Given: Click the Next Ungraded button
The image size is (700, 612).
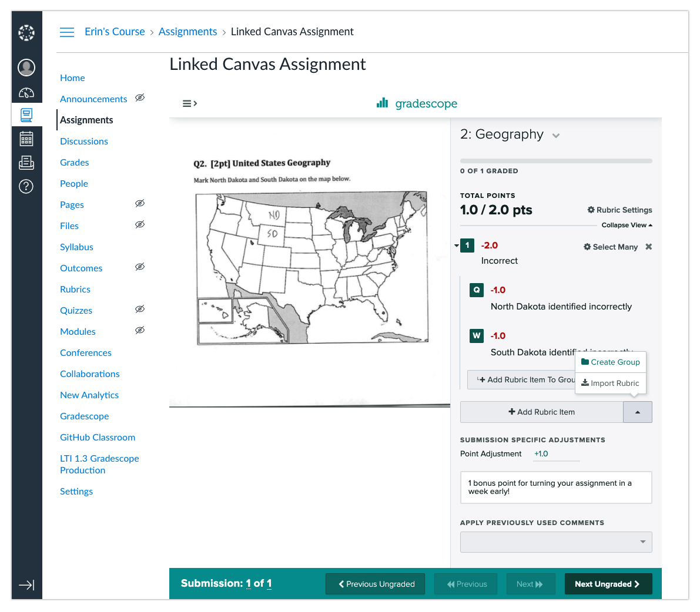Looking at the screenshot, I should click(x=608, y=583).
